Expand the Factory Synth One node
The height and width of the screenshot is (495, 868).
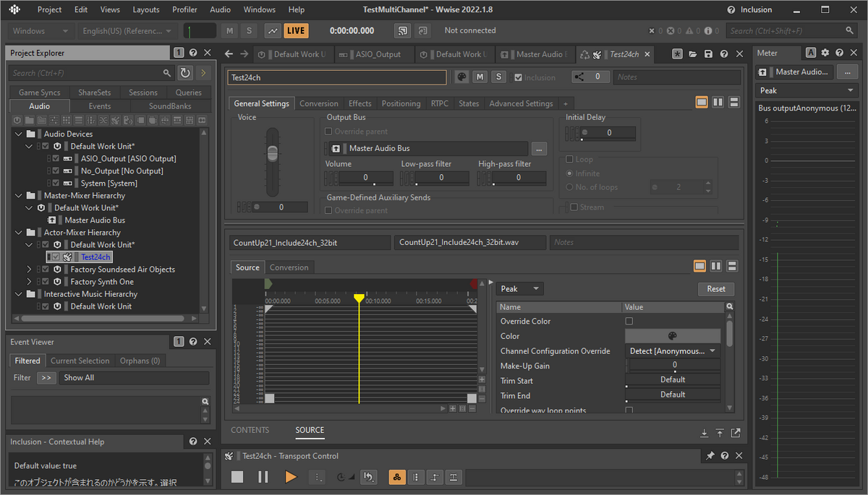(x=29, y=282)
